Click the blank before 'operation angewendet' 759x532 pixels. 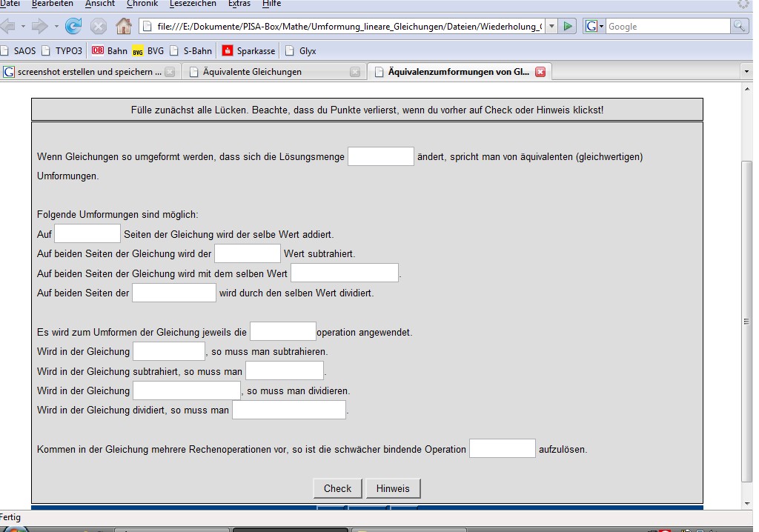tap(283, 331)
